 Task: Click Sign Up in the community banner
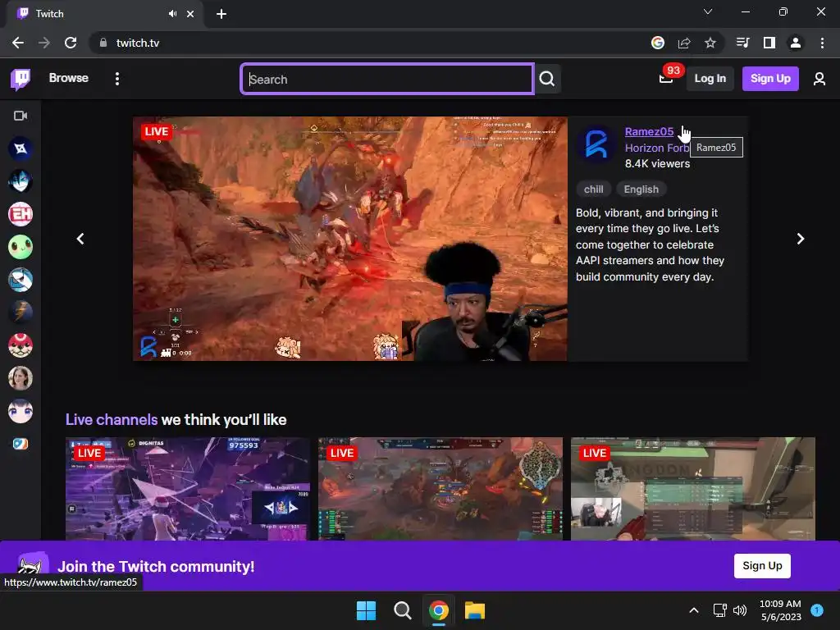point(762,566)
